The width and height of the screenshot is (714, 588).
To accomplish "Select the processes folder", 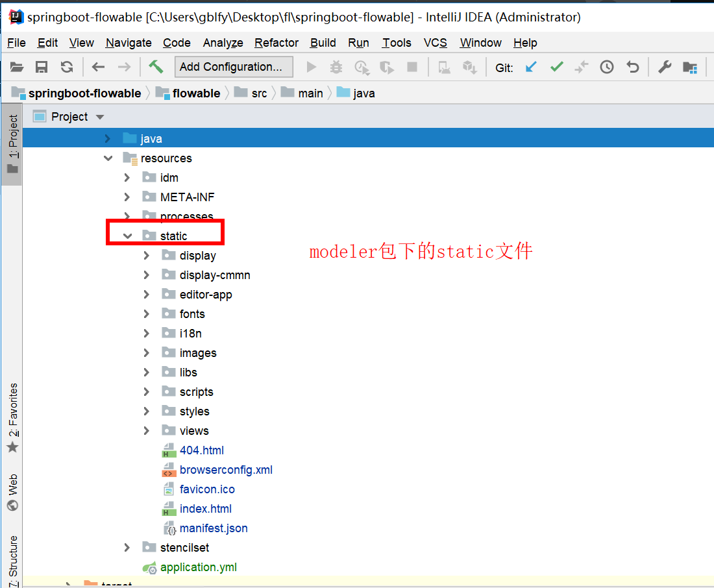I will pos(187,216).
